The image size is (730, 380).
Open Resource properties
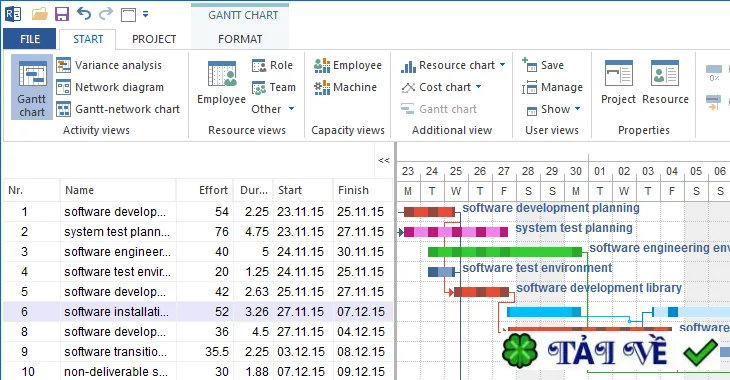(665, 82)
